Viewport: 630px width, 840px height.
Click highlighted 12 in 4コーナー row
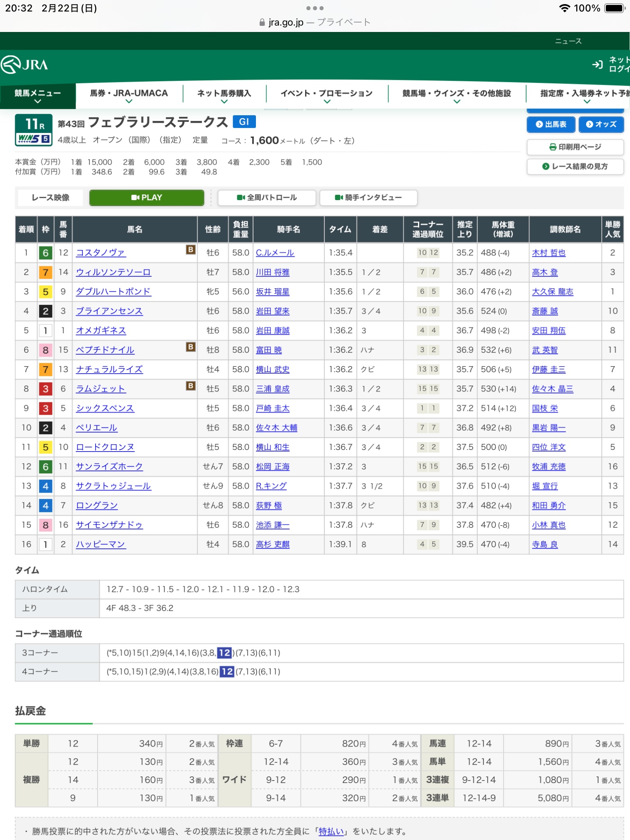(227, 671)
